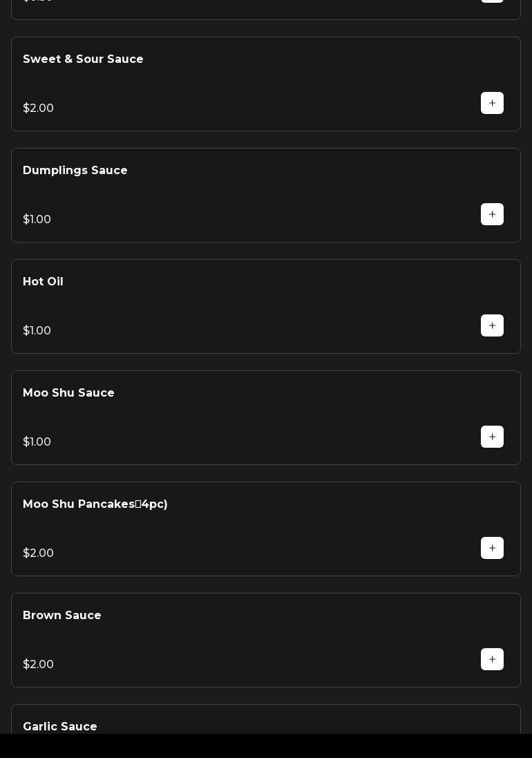The height and width of the screenshot is (758, 532).
Task: Add Sweet & Sour Sauce to order
Action: tap(492, 103)
